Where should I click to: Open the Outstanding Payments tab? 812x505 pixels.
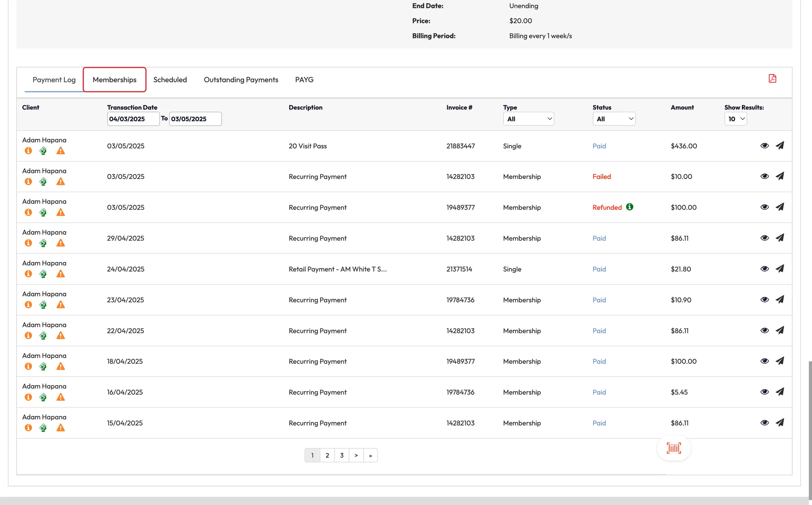point(241,80)
